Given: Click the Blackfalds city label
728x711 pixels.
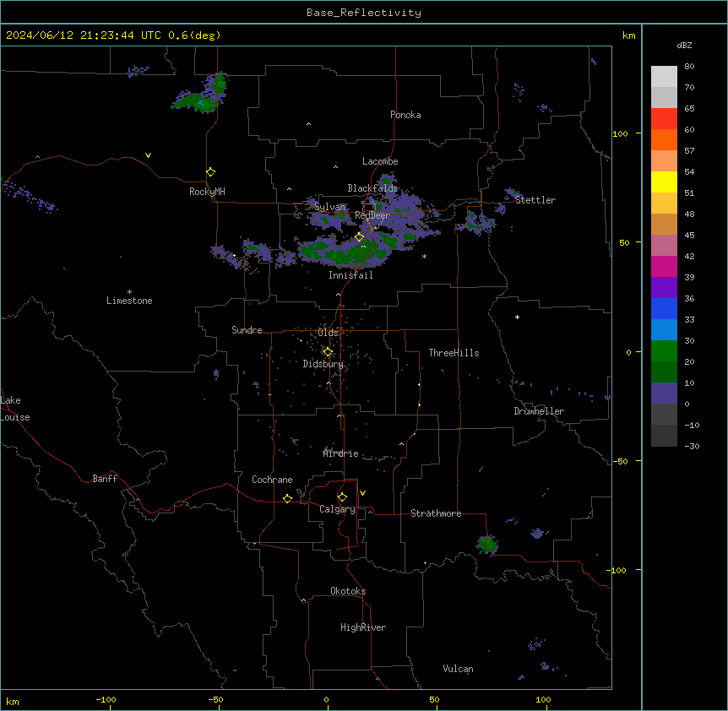Looking at the screenshot, I should click(372, 188).
